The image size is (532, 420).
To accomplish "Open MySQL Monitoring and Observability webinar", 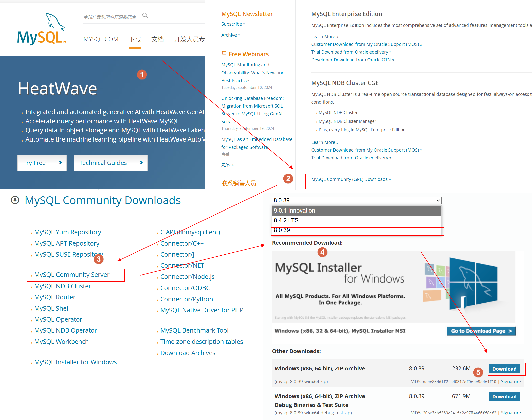I will [253, 73].
